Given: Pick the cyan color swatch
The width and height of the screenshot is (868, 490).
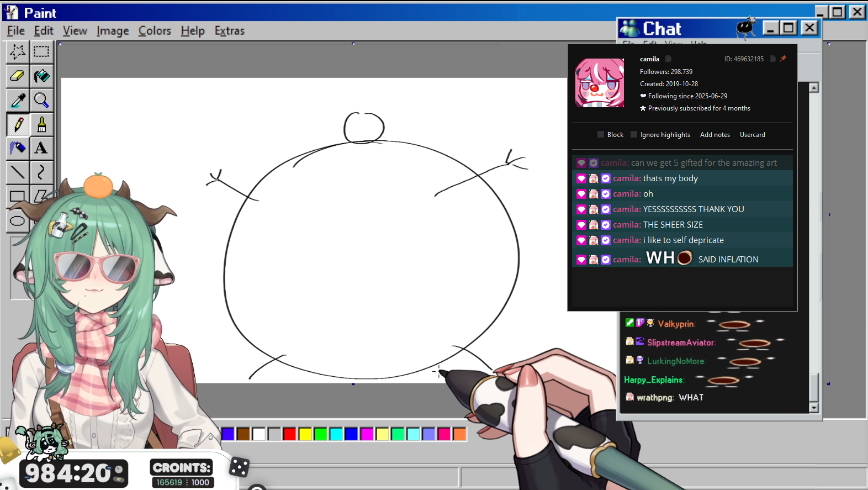Looking at the screenshot, I should click(336, 434).
